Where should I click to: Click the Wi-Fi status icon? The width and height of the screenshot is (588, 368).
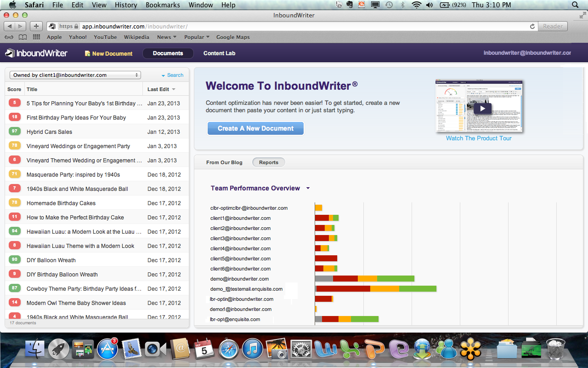pyautogui.click(x=417, y=5)
